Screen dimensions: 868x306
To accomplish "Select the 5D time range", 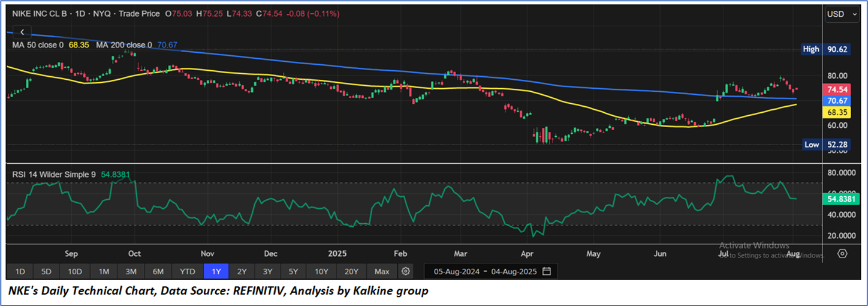I will 46,271.
